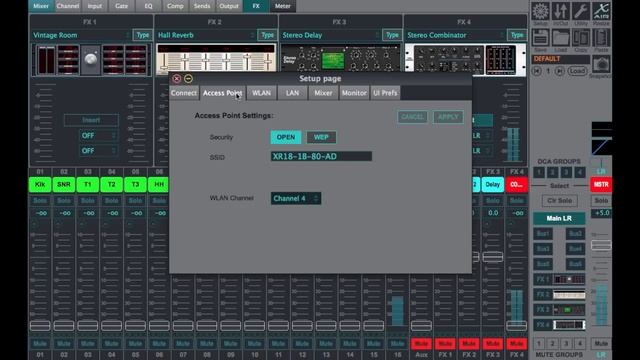Open the EQ tab in top bar

[x=148, y=6]
